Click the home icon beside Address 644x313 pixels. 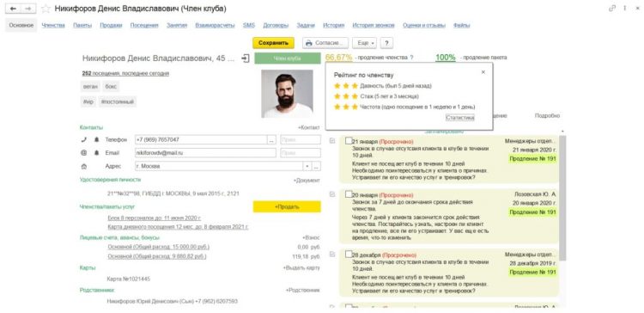84,167
